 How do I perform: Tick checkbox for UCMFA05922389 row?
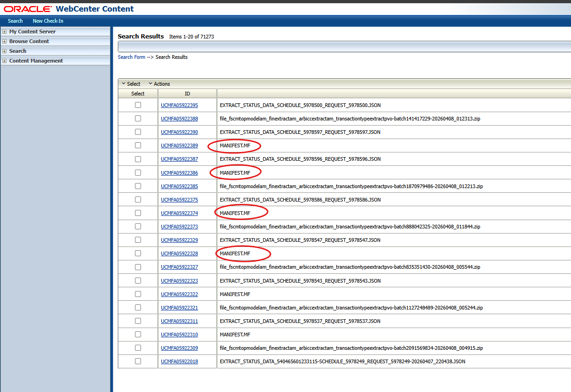[138, 145]
